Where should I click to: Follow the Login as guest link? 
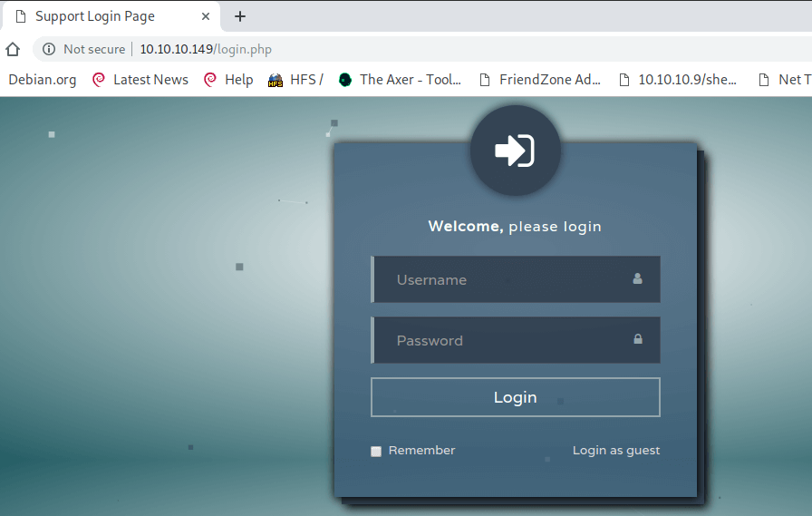[616, 450]
